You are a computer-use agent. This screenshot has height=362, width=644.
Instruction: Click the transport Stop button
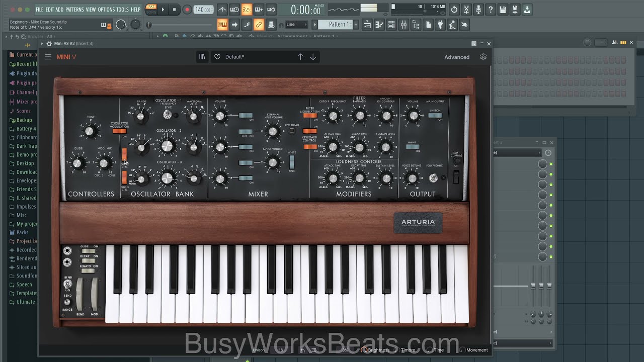coord(175,10)
